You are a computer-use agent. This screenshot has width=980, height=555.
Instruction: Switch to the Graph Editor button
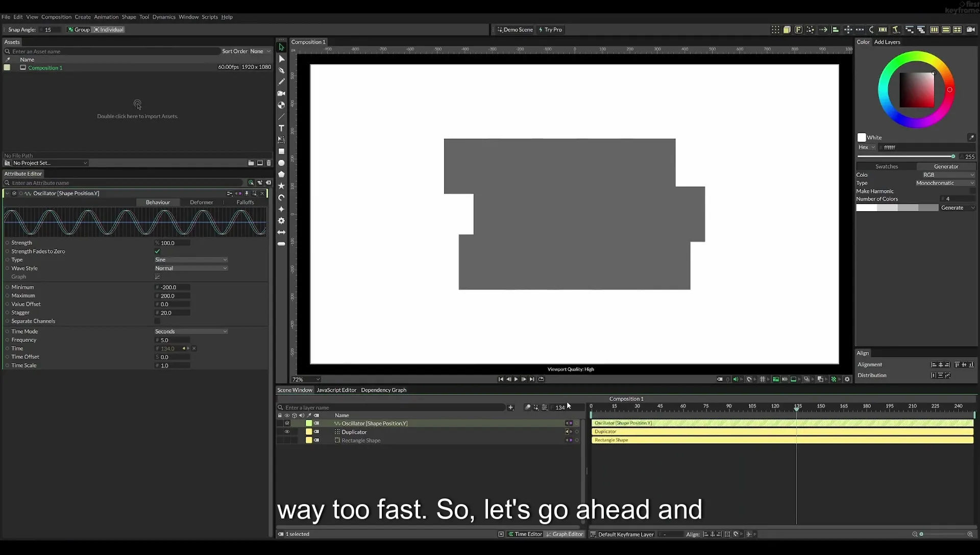pyautogui.click(x=565, y=534)
